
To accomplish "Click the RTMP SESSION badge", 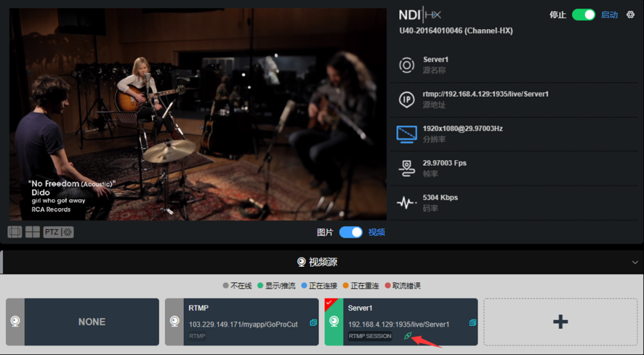I will [x=370, y=336].
